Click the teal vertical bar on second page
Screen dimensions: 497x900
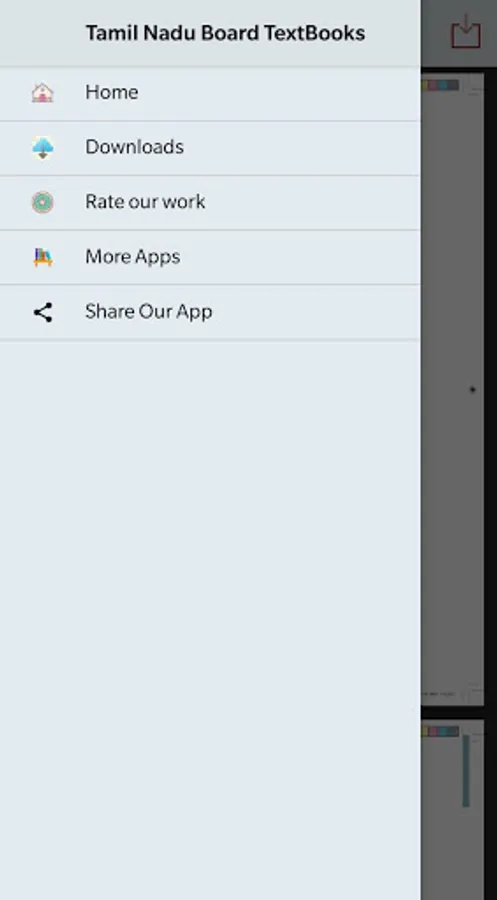[x=466, y=770]
